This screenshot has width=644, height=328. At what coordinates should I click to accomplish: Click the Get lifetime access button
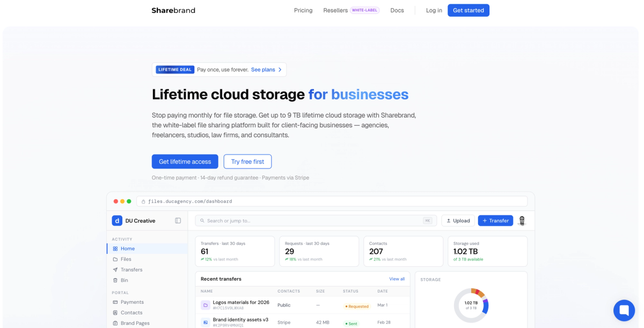coord(185,161)
